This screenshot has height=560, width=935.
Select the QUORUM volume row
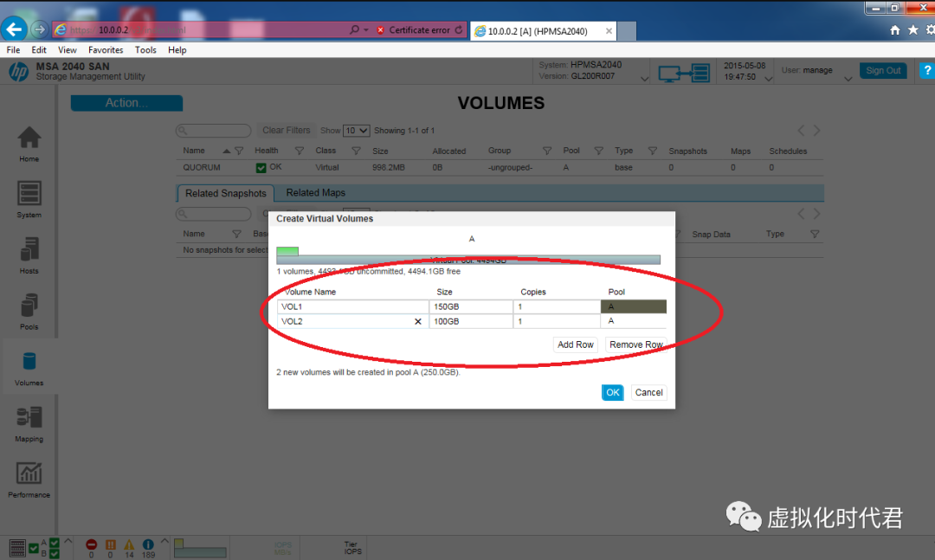(x=500, y=168)
